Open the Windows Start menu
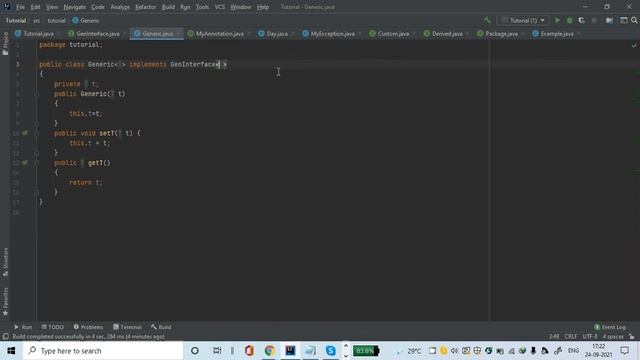Image resolution: width=640 pixels, height=360 pixels. (x=11, y=351)
